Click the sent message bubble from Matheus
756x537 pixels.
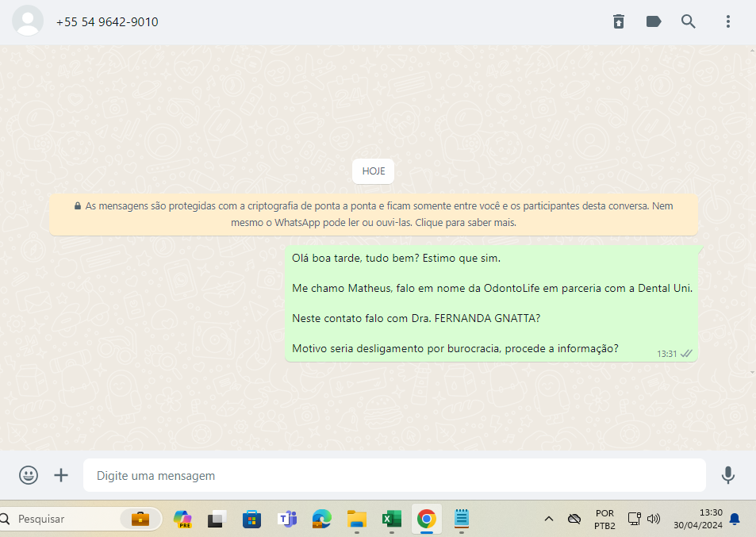[491, 304]
